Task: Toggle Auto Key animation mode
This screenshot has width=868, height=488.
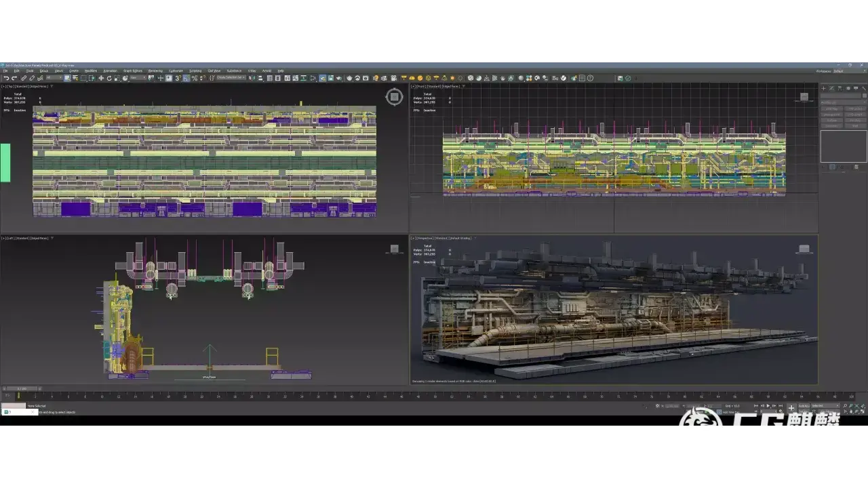Action: (x=804, y=406)
